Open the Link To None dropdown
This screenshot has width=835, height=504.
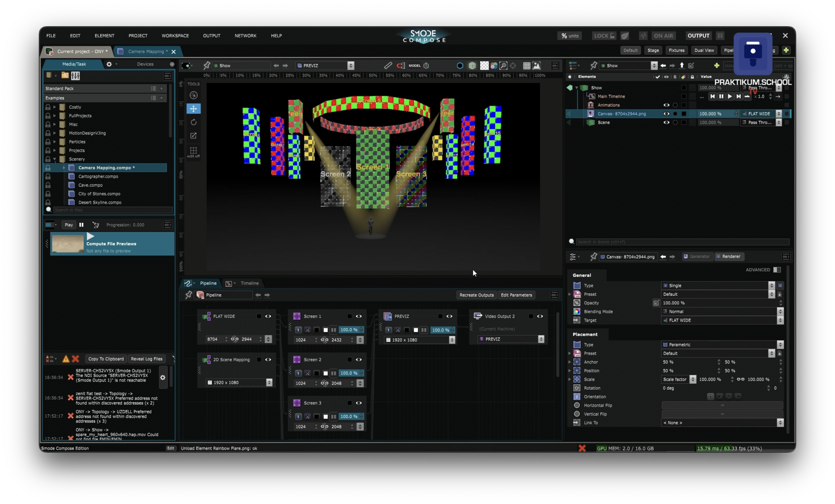point(722,423)
